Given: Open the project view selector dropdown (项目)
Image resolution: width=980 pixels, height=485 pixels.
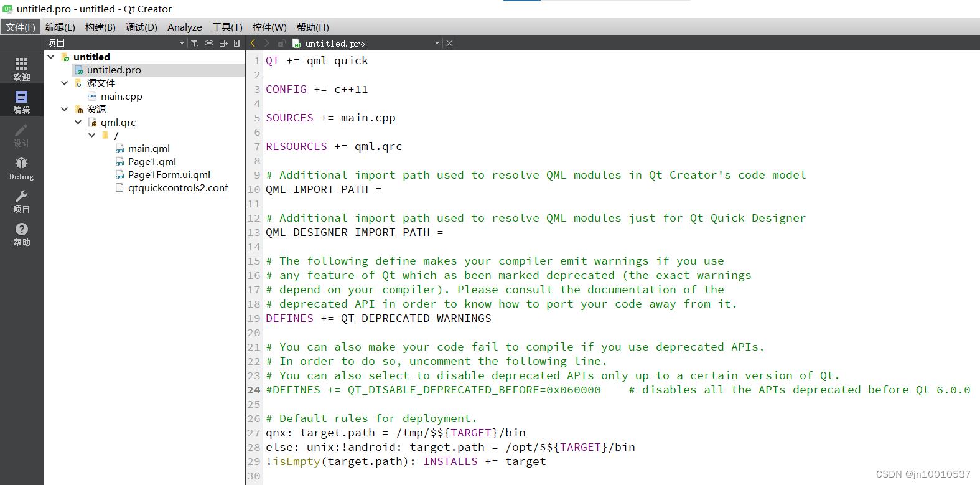Looking at the screenshot, I should [116, 43].
